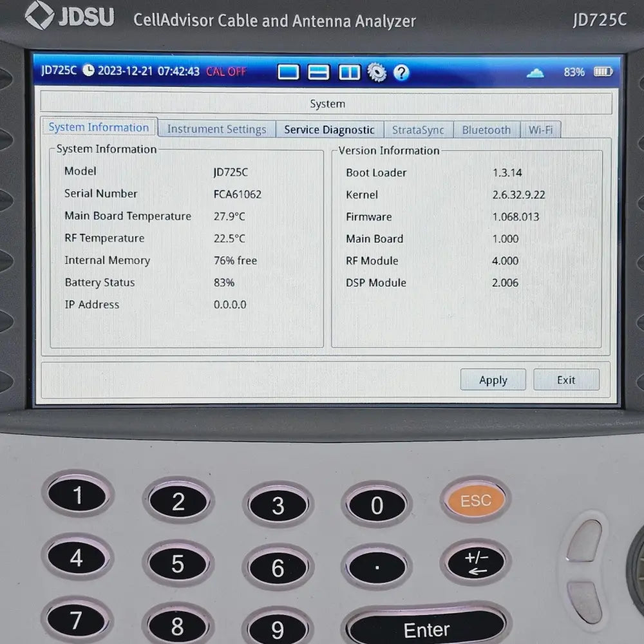Tap keypad number 6
Screen dimensions: 644x644
click(278, 568)
